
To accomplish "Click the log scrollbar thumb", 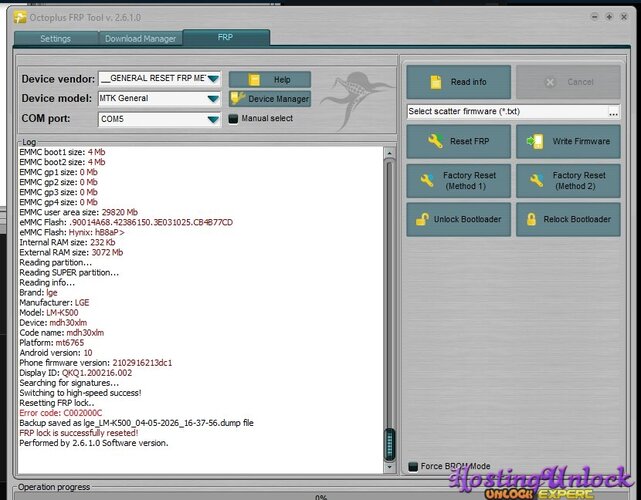I will 390,444.
